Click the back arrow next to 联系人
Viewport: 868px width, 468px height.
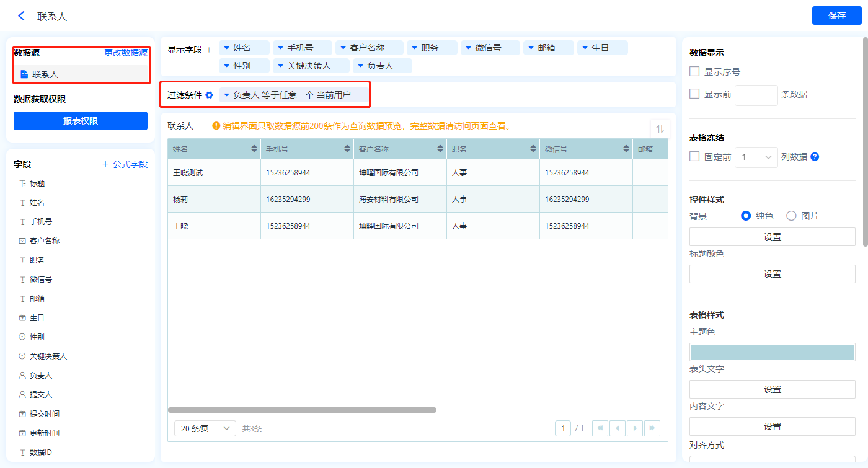click(x=22, y=16)
